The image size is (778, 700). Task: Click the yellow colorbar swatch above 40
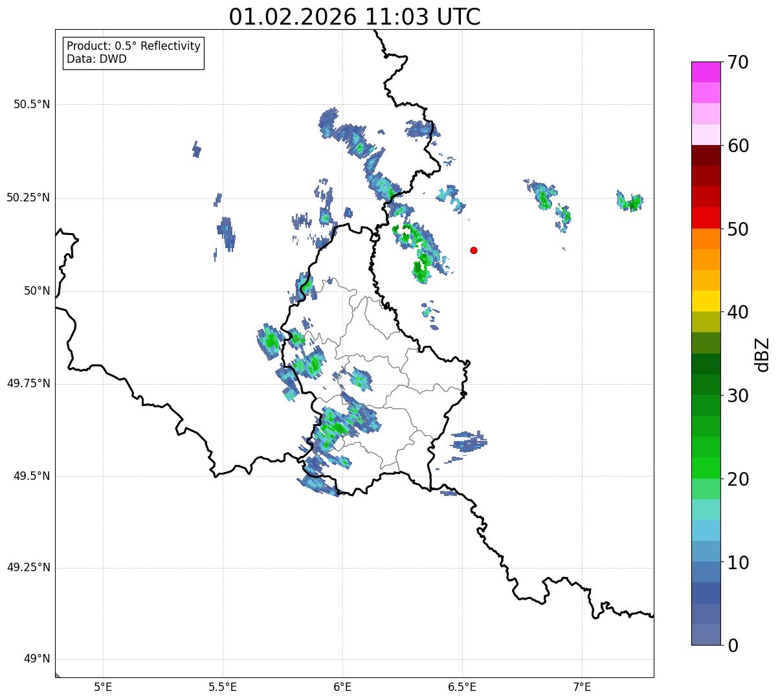point(706,301)
